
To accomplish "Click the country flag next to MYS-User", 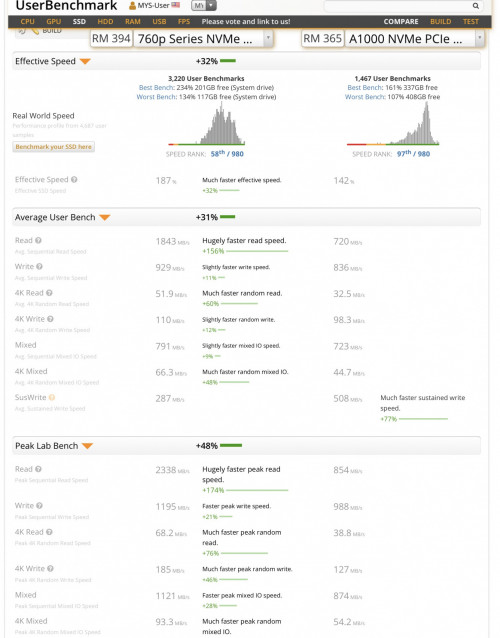I will point(176,5).
